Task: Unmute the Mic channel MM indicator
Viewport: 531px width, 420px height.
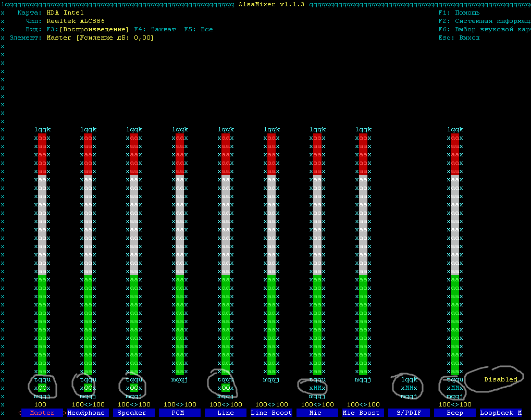Action: (317, 388)
